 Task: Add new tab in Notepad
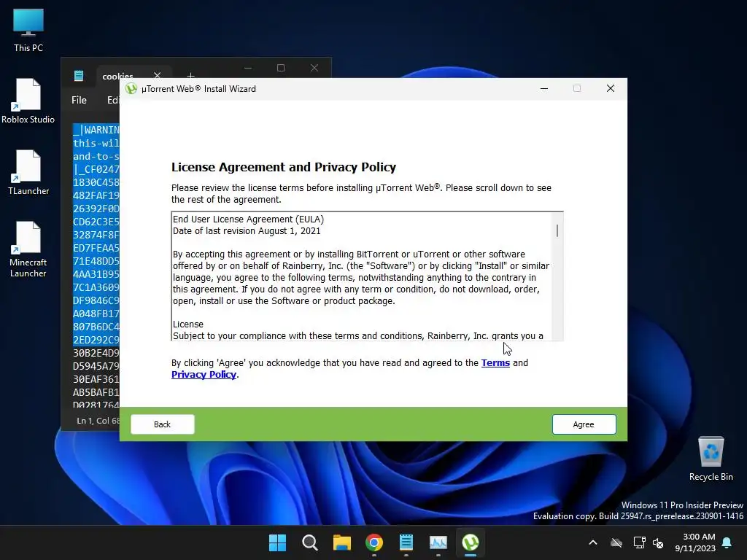pyautogui.click(x=190, y=76)
